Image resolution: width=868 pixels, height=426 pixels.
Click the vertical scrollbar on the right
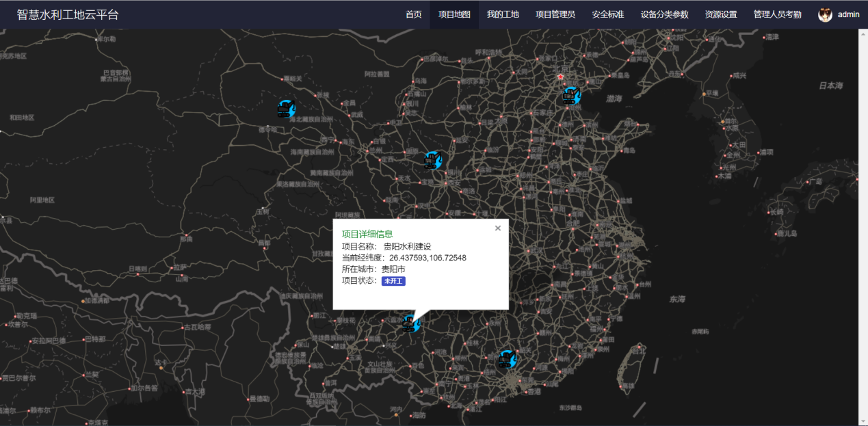(x=863, y=226)
